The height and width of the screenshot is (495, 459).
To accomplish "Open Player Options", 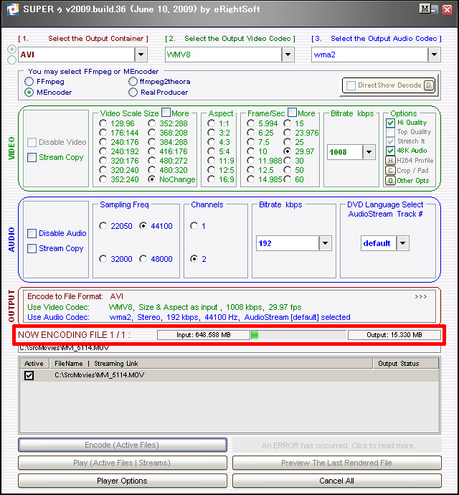I will 122,481.
